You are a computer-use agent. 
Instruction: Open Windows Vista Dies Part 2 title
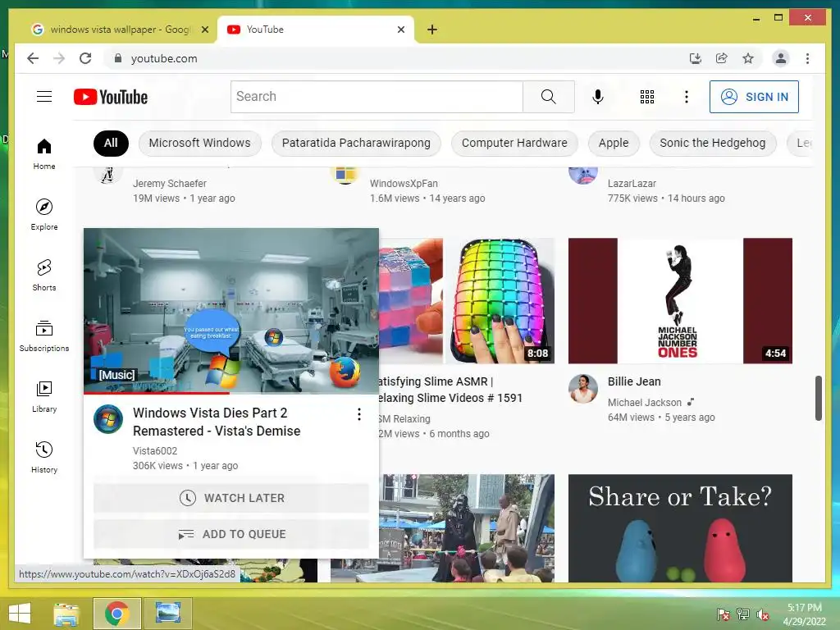pos(217,422)
